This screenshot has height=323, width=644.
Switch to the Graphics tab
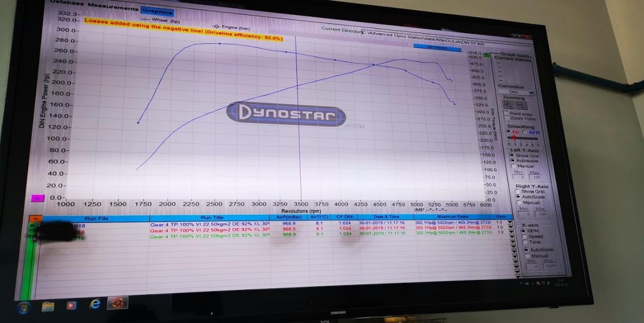pyautogui.click(x=157, y=12)
